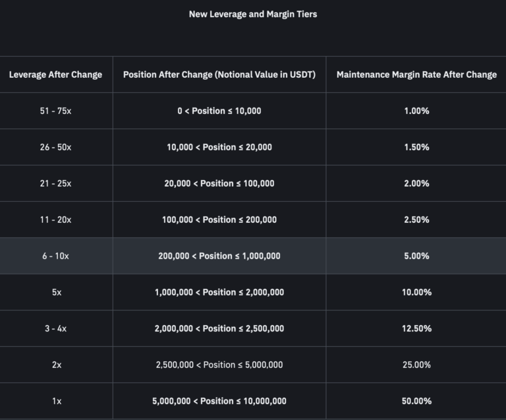
Task: Select the "200,000 < Position ≤ 1,000,000" cell
Action: (x=219, y=256)
